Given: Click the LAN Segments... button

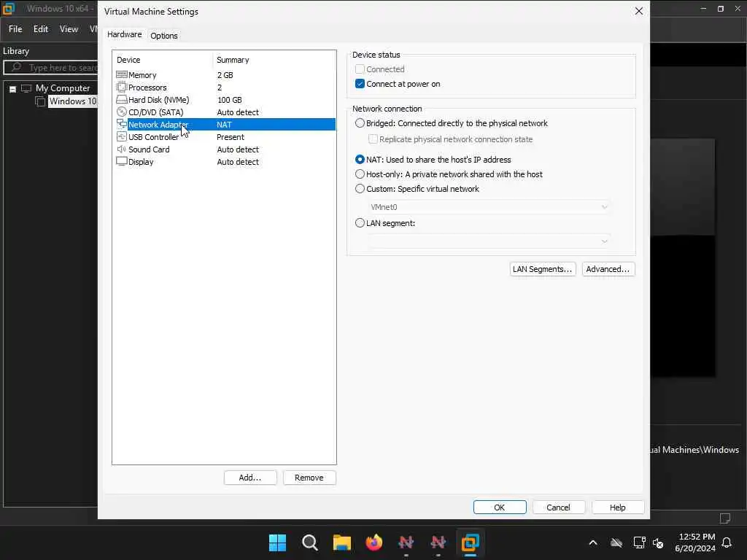Looking at the screenshot, I should 543,269.
